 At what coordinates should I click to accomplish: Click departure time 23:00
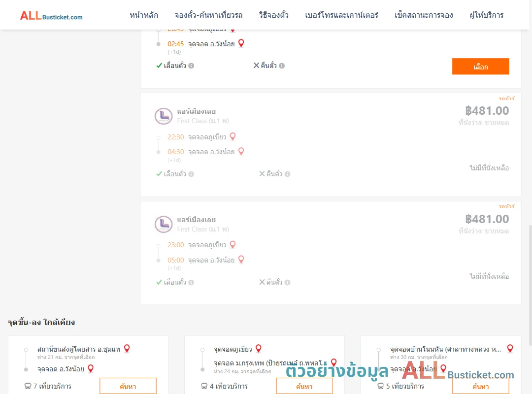[176, 245]
